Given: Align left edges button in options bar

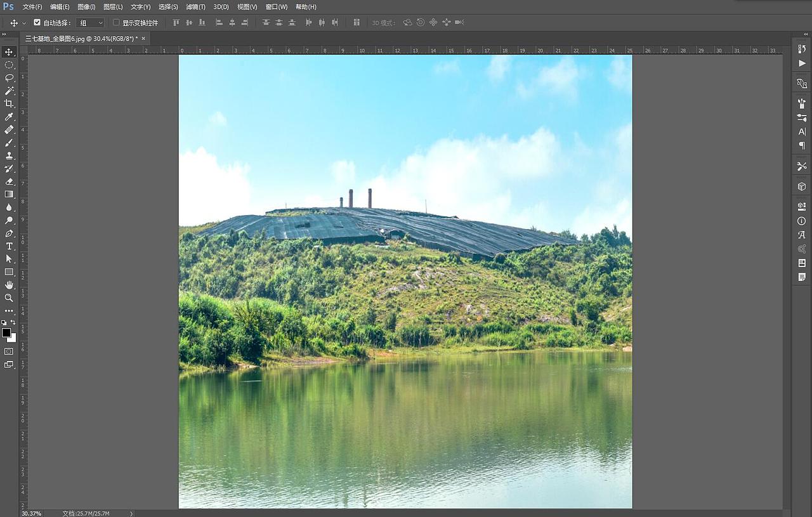Looking at the screenshot, I should pos(219,22).
